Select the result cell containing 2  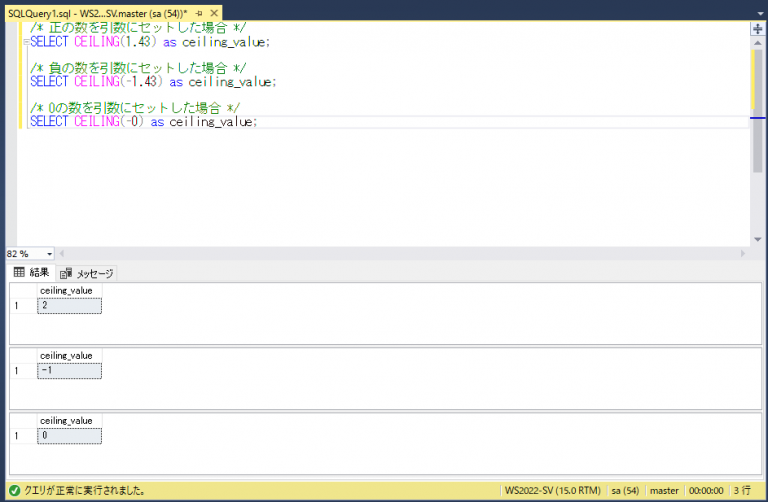coord(70,306)
